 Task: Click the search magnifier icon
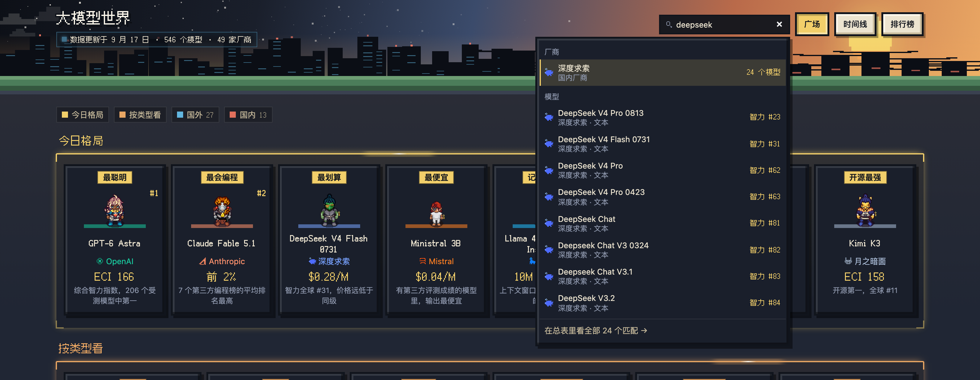[669, 25]
